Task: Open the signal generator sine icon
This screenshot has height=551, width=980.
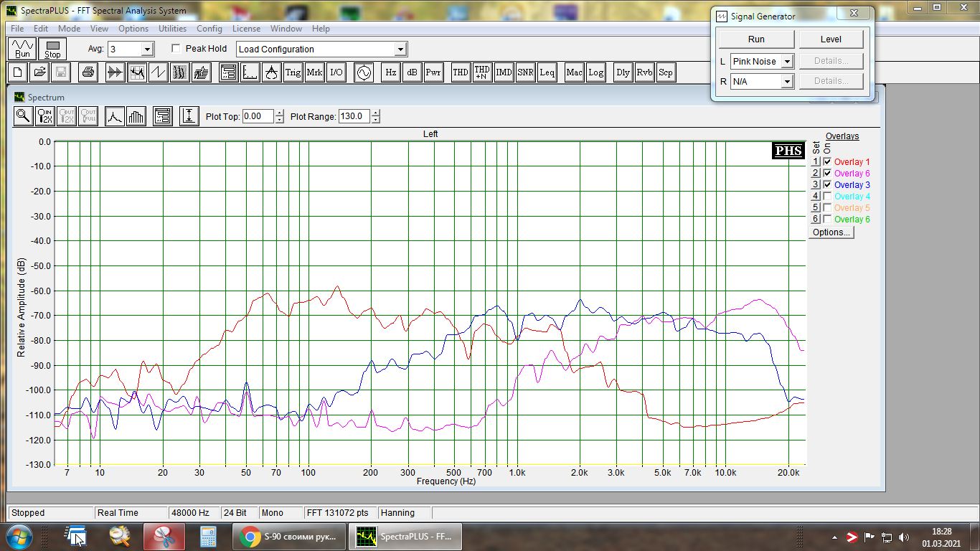Action: pyautogui.click(x=364, y=72)
